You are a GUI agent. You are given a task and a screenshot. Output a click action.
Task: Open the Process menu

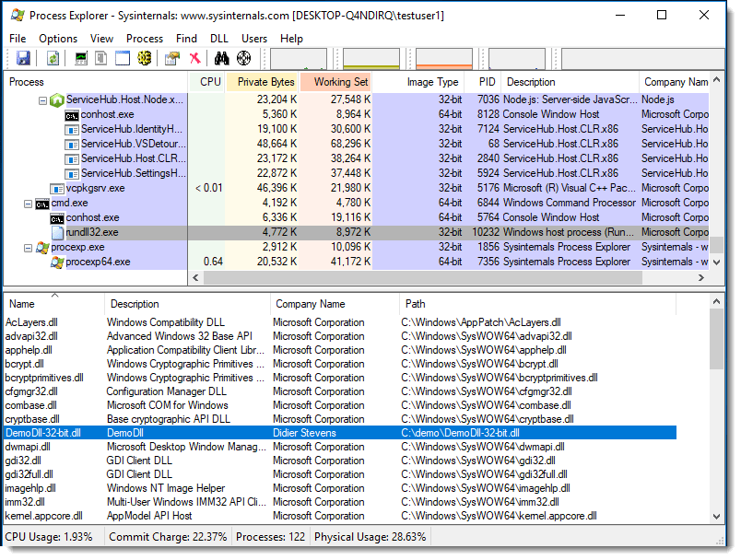click(144, 39)
